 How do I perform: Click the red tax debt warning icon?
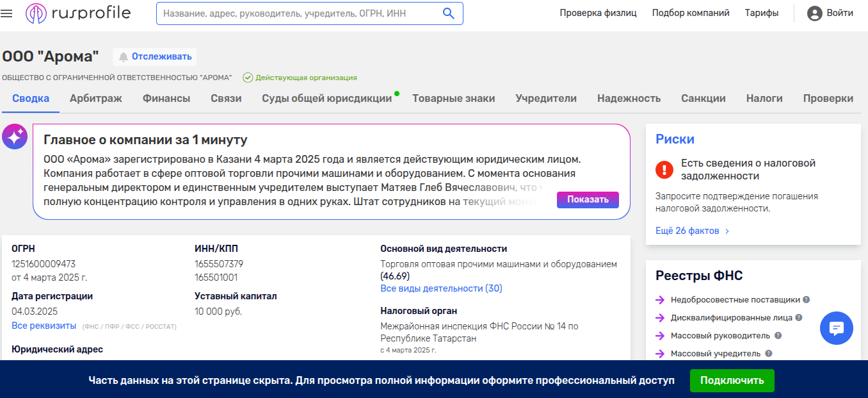coord(664,169)
